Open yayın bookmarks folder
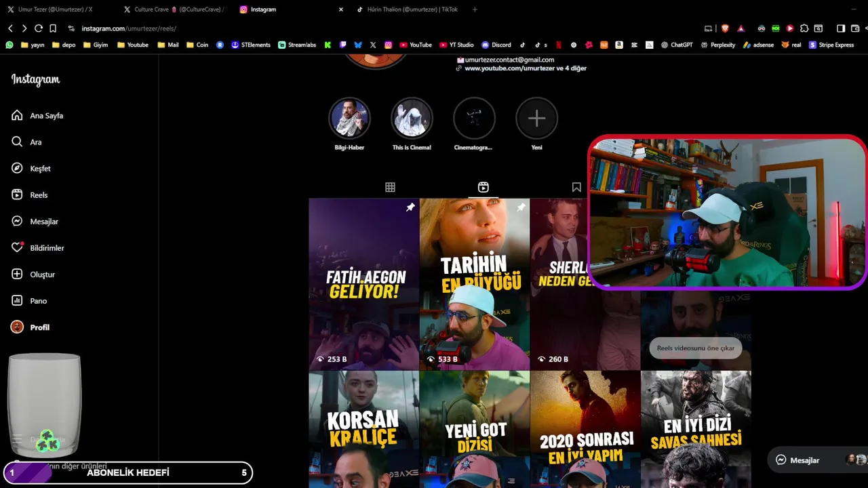This screenshot has width=868, height=488. 33,45
